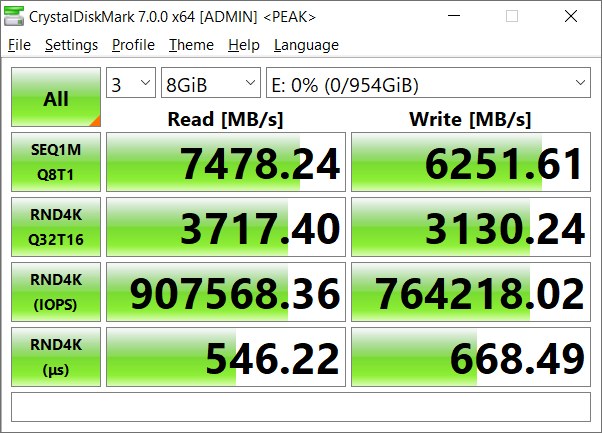Open the Help menu
The width and height of the screenshot is (602, 433).
244,45
